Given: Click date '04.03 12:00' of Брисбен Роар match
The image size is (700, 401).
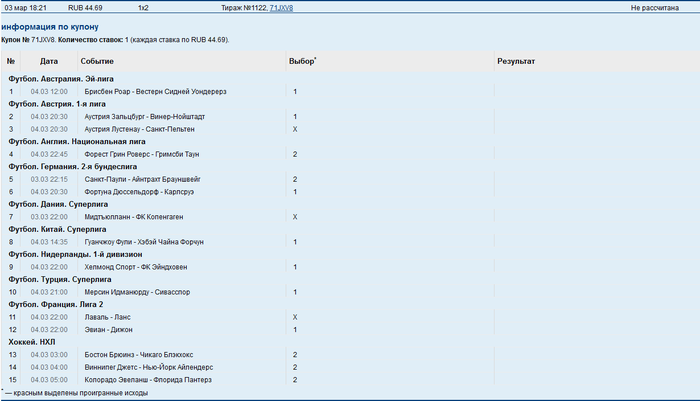Looking at the screenshot, I should 49,92.
